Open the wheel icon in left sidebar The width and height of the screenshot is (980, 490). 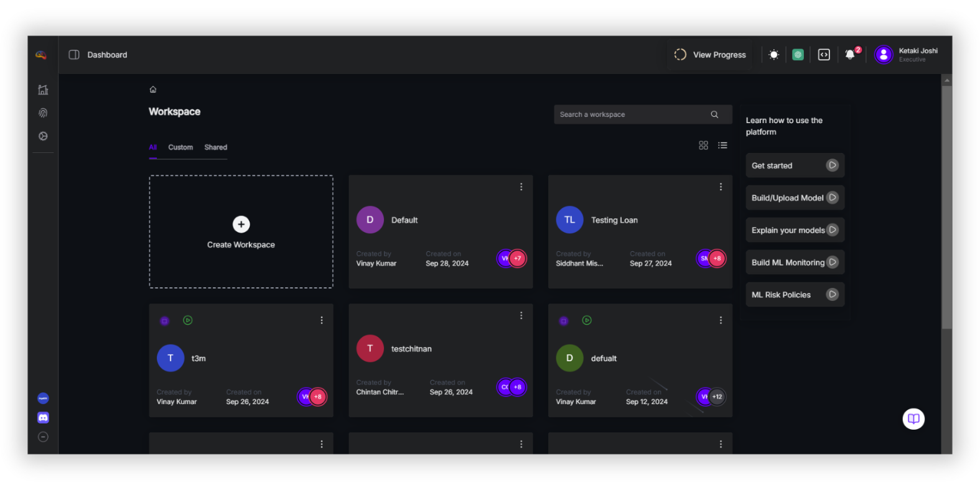[43, 136]
